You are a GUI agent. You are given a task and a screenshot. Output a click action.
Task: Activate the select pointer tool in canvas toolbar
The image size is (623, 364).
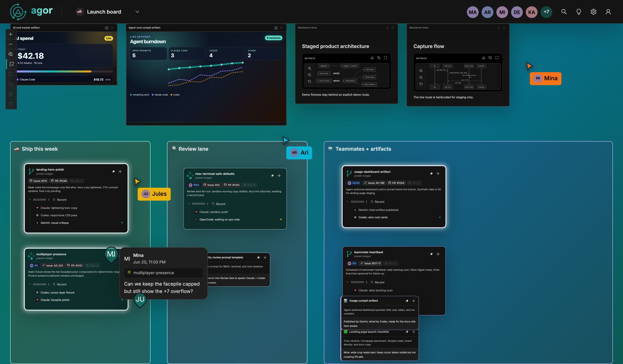pyautogui.click(x=11, y=64)
